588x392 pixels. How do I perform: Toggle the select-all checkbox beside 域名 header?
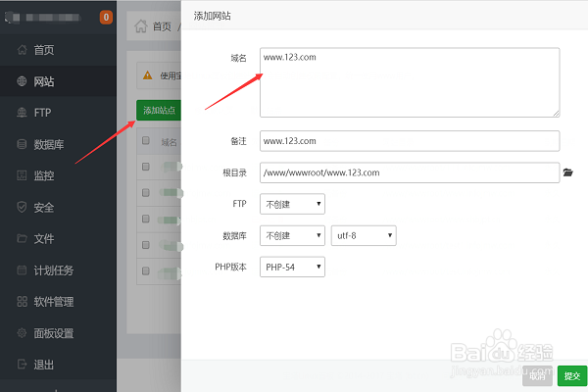pyautogui.click(x=146, y=141)
